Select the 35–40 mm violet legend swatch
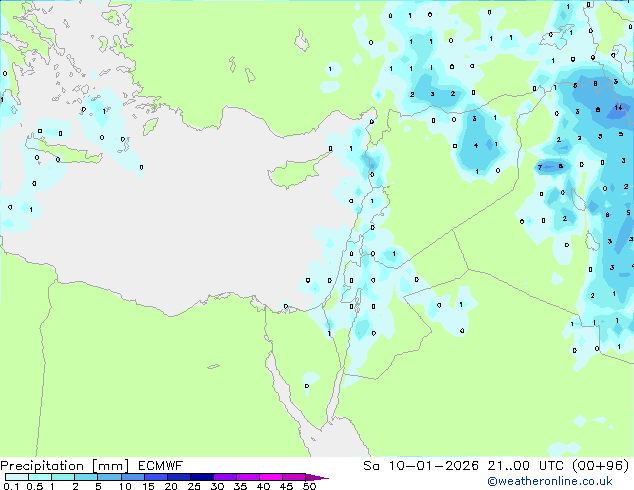Viewport: 634px width, 490px height. pos(247,477)
